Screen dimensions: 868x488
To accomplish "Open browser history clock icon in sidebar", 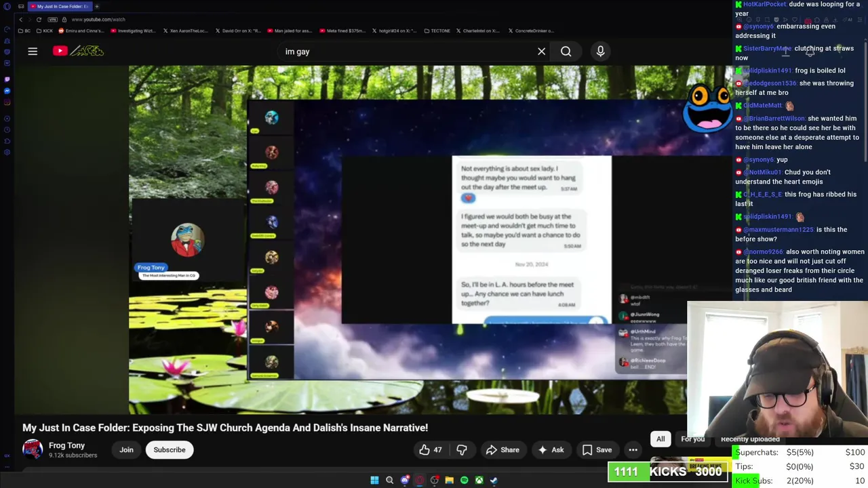I will point(7,129).
